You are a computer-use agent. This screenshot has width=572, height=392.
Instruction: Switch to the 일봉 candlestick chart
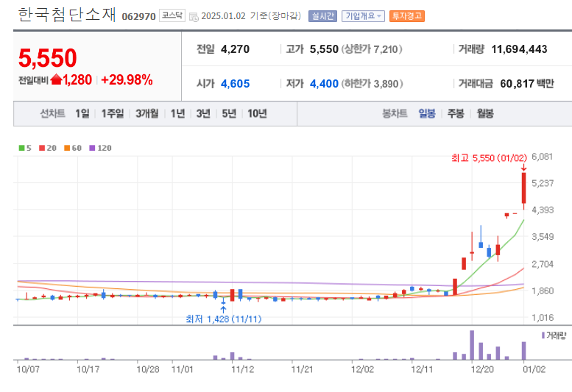coord(427,114)
